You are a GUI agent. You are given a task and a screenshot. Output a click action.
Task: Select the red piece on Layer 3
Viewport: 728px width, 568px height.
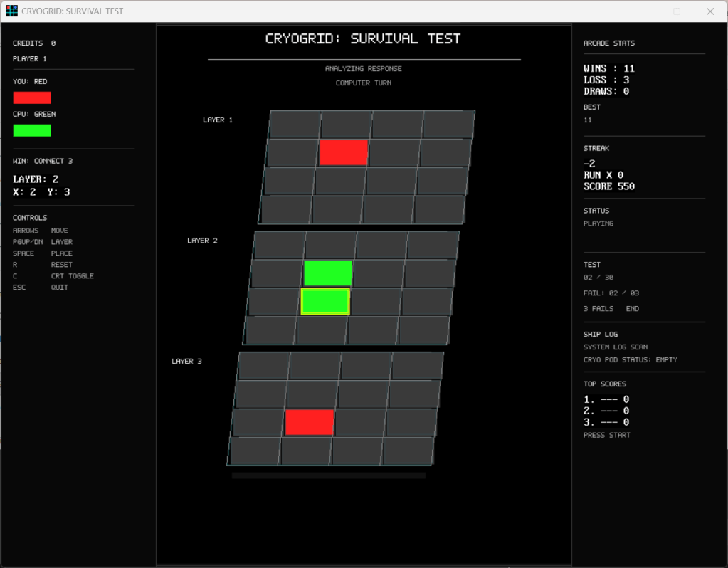click(310, 422)
